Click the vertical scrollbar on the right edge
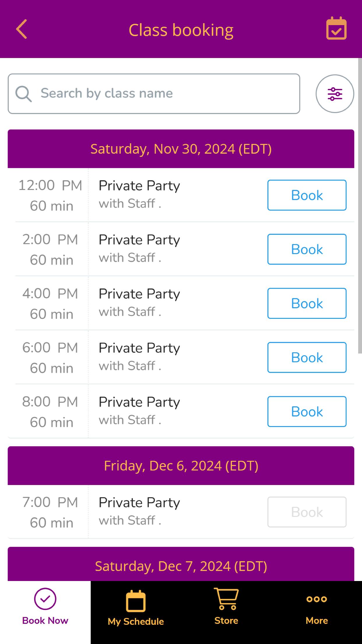This screenshot has width=362, height=644. 360,206
